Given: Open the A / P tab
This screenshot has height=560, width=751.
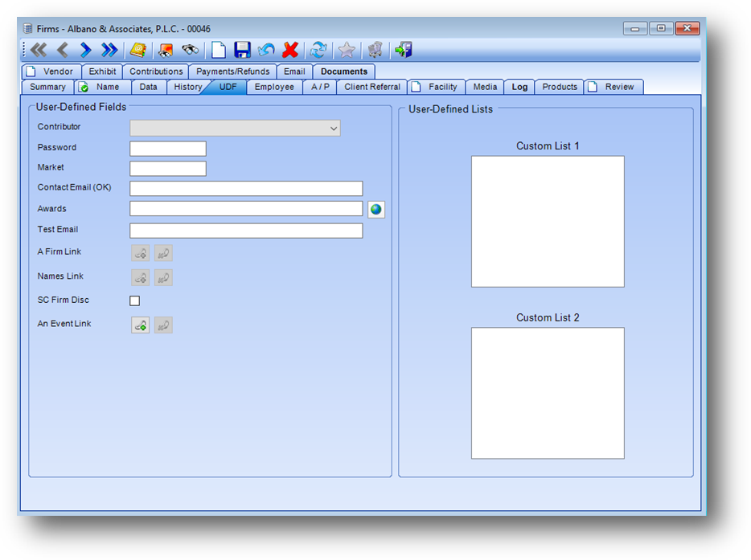Looking at the screenshot, I should pyautogui.click(x=320, y=87).
